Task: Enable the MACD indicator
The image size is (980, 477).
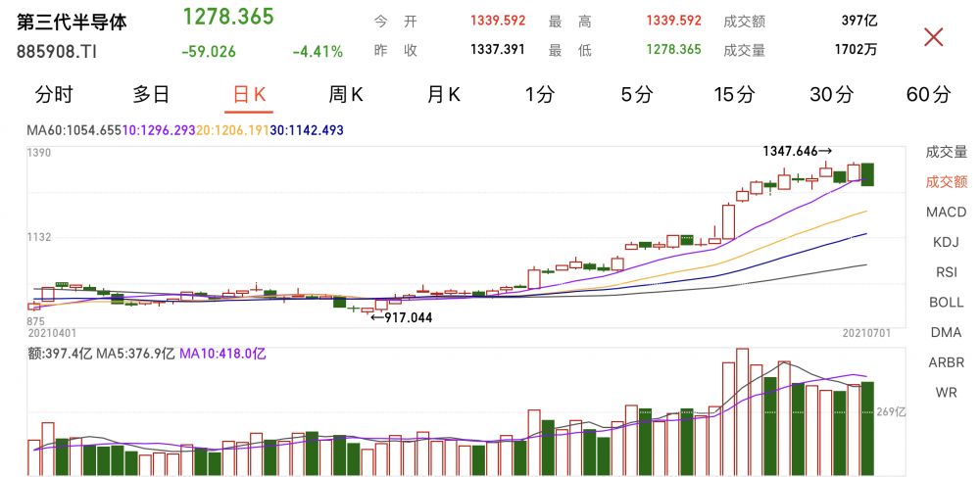Action: [x=946, y=213]
